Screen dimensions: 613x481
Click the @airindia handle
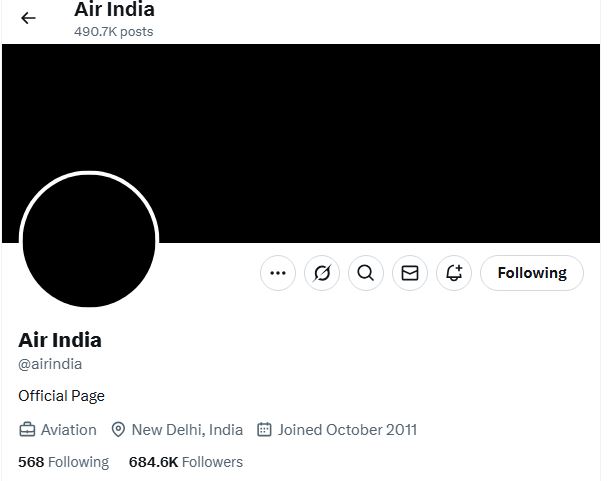point(50,365)
